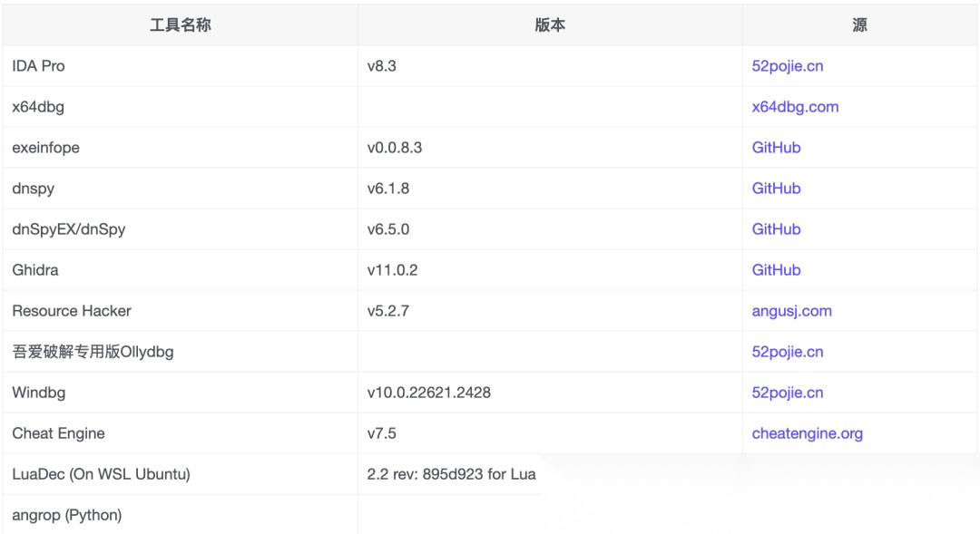Open the GitHub link for dnSpyEX/dnSpy
Image resolution: width=980 pixels, height=534 pixels.
(776, 229)
